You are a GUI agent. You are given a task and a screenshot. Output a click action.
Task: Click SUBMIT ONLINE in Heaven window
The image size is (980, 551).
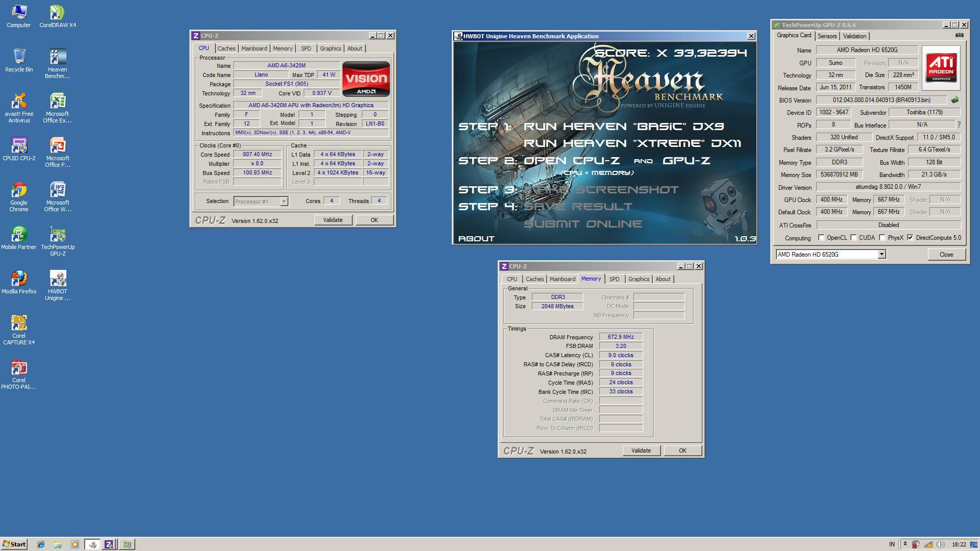[582, 224]
